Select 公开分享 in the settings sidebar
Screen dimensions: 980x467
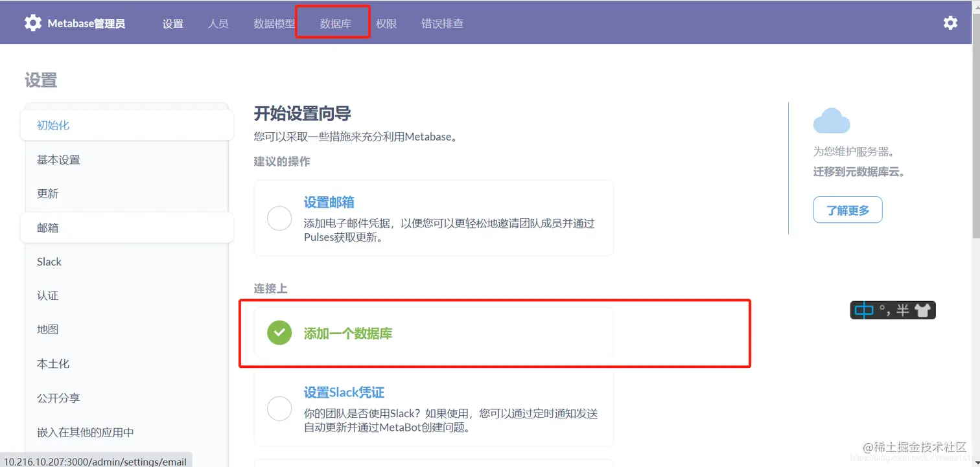pos(127,398)
